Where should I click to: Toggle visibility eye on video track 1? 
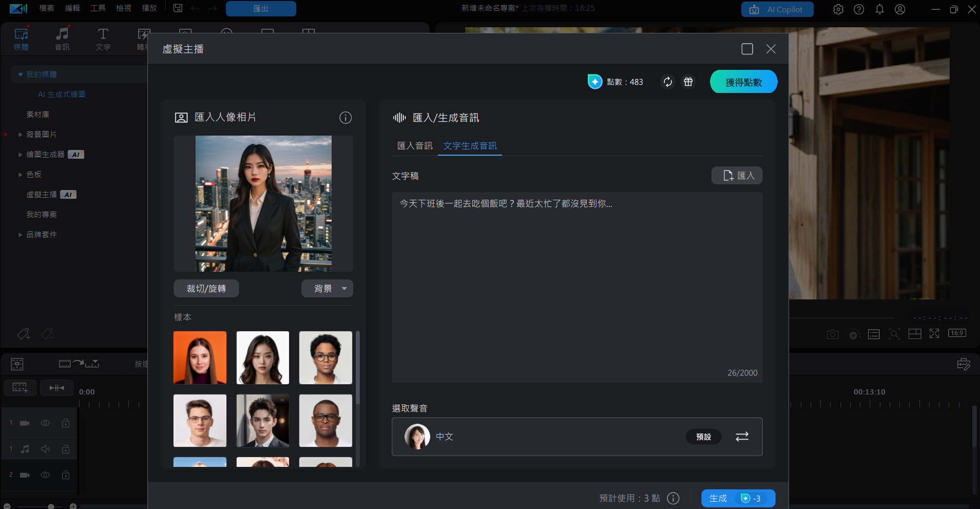point(45,423)
